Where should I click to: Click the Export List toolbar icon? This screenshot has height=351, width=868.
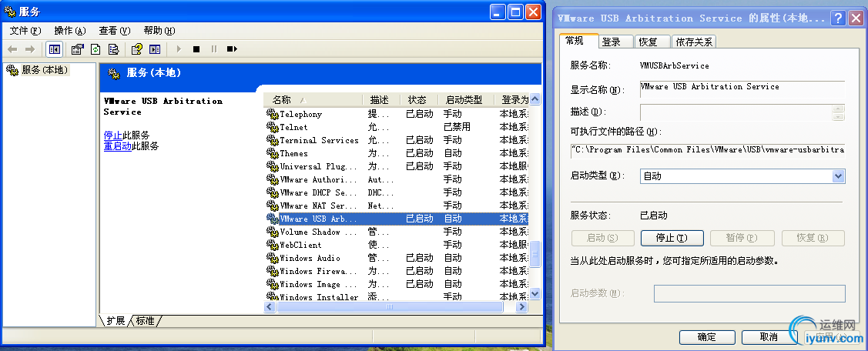click(x=113, y=49)
